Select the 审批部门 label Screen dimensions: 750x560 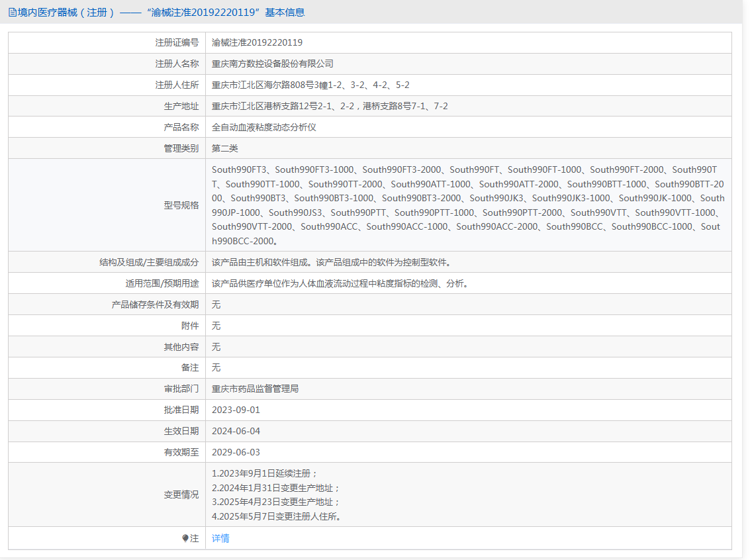point(181,389)
